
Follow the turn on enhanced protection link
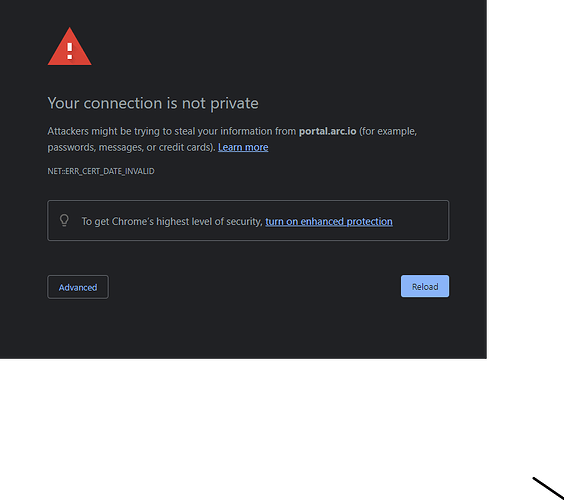pos(329,221)
